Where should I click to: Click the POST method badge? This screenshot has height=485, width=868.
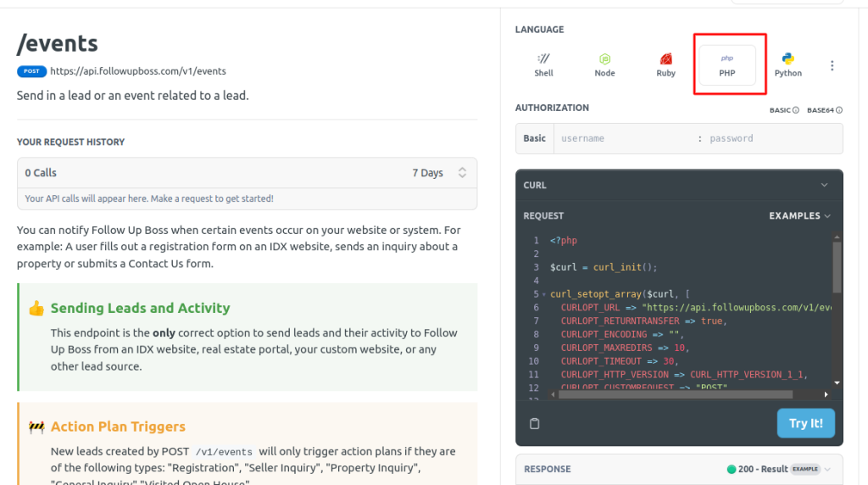pos(31,71)
